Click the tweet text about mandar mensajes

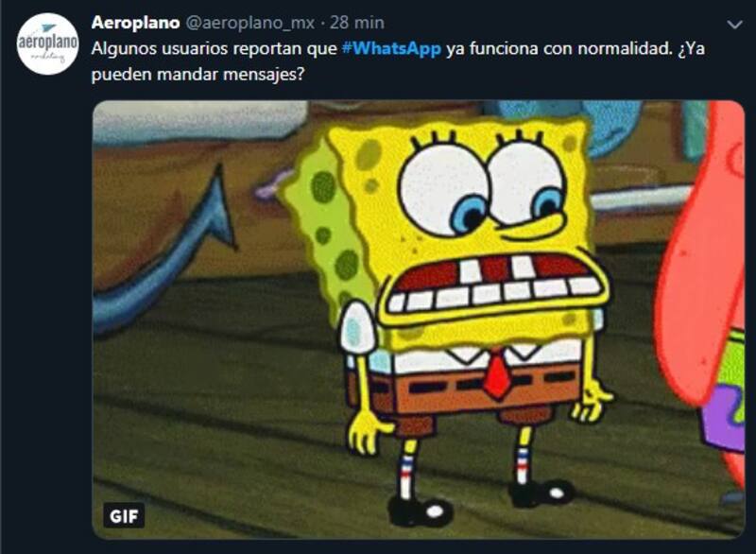click(398, 61)
